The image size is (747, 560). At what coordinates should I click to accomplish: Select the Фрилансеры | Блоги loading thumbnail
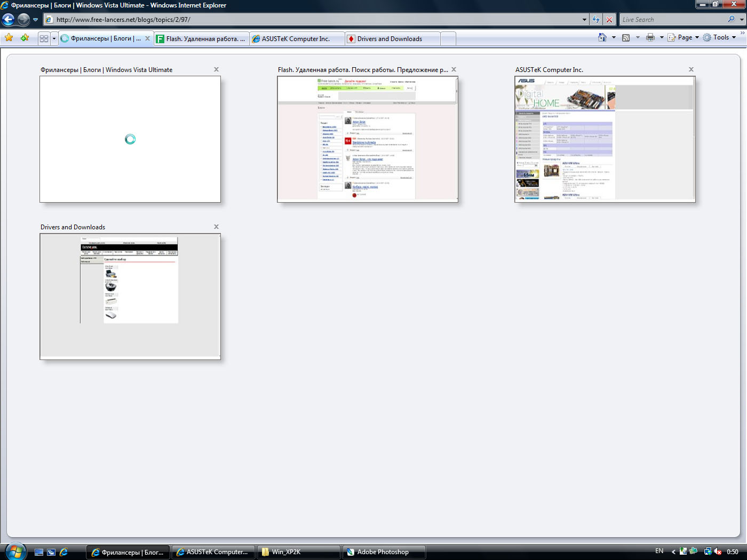coord(130,139)
